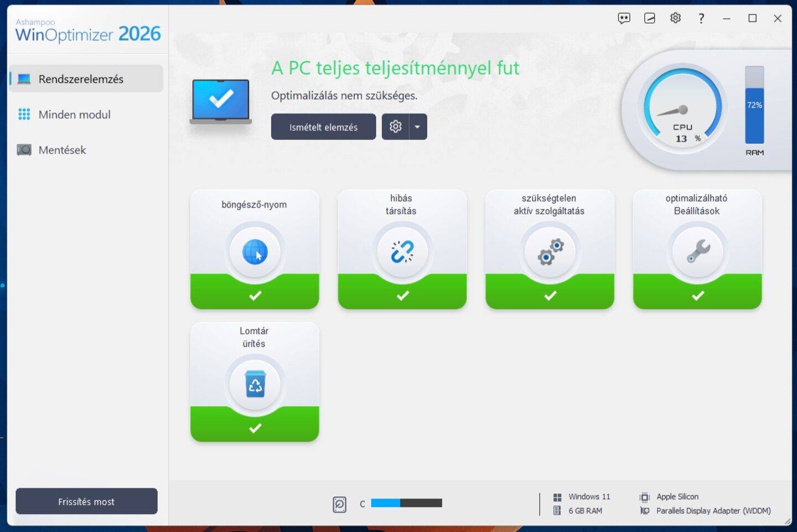Click the 6 GB RAM status text
The width and height of the screenshot is (797, 532).
point(585,510)
